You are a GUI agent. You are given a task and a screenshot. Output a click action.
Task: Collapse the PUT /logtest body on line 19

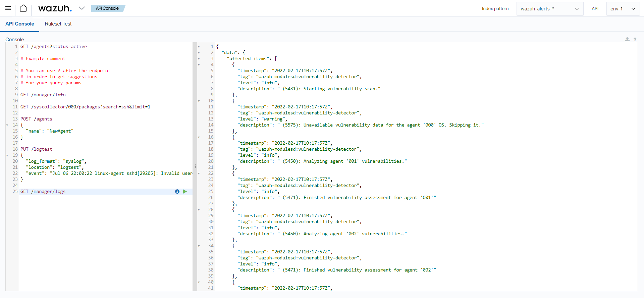point(7,155)
